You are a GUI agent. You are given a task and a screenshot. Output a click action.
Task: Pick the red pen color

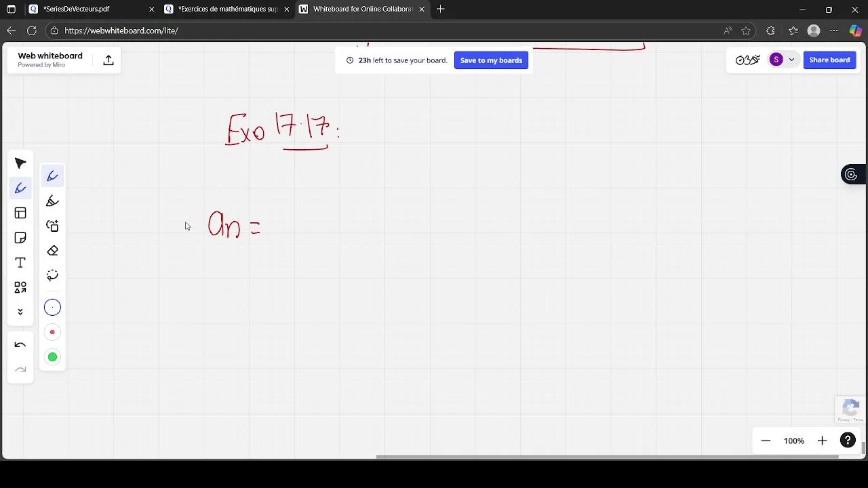(52, 332)
